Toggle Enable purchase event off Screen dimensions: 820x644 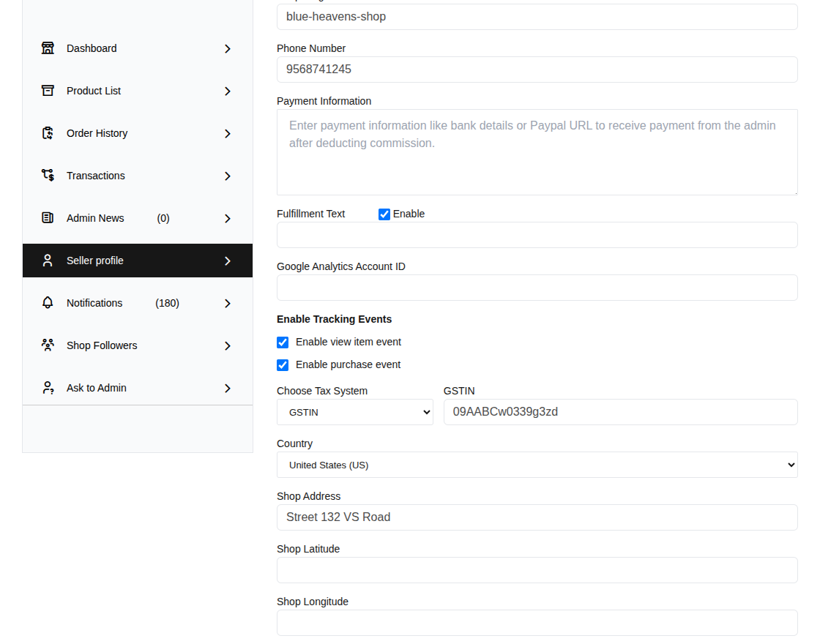pos(283,364)
